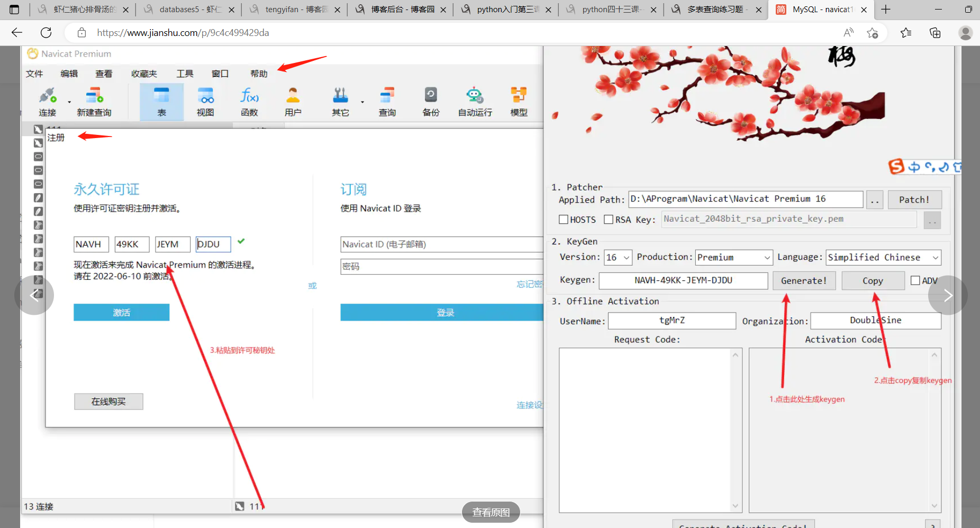
Task: Open the 帮助 menu
Action: 259,74
